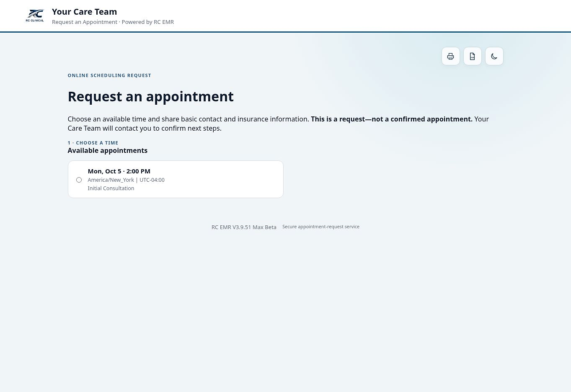Select the Mon, Oct 5 2:00 PM radio button
Image resolution: width=571 pixels, height=392 pixels.
pos(79,180)
